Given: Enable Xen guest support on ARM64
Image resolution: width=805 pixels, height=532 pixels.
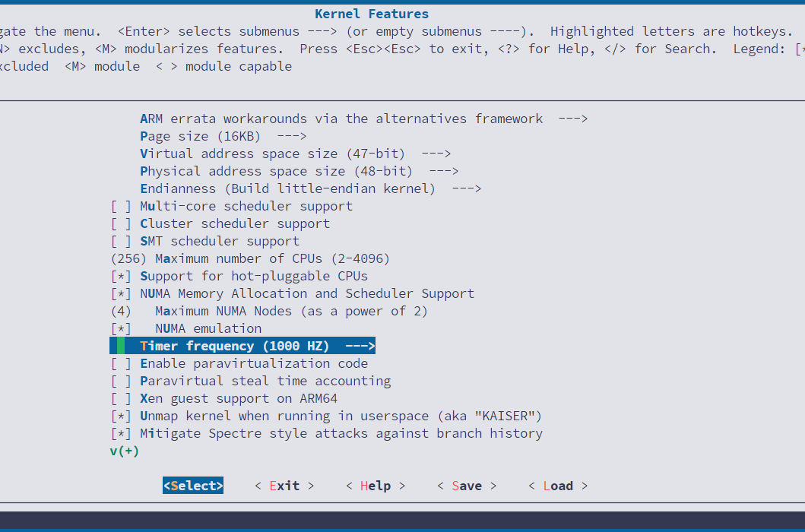Looking at the screenshot, I should point(121,398).
